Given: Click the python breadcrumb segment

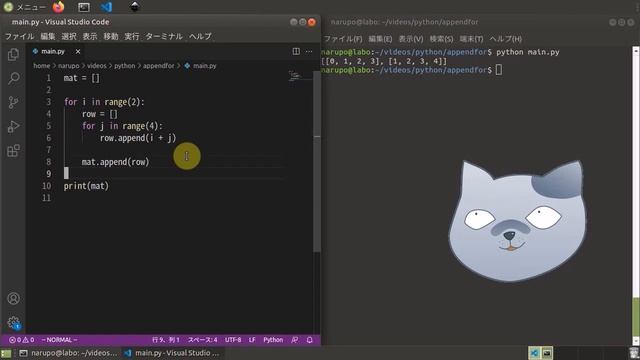Looking at the screenshot, I should point(124,66).
